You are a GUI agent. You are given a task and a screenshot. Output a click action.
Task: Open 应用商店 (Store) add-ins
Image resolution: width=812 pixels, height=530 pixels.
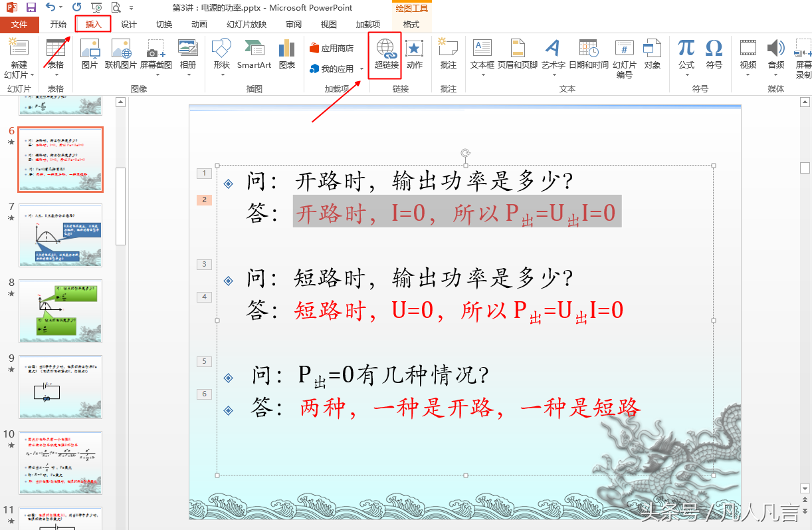click(x=331, y=49)
